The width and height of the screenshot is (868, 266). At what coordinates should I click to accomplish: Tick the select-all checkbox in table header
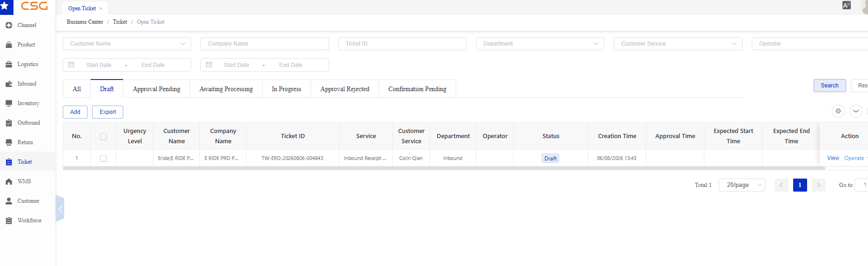104,137
